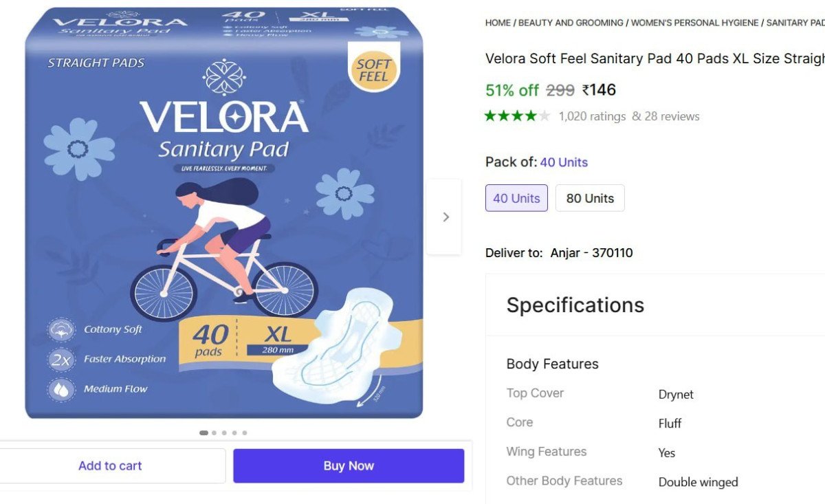Click the Specifications section heading
Viewport: 825px width, 504px height.
(575, 305)
